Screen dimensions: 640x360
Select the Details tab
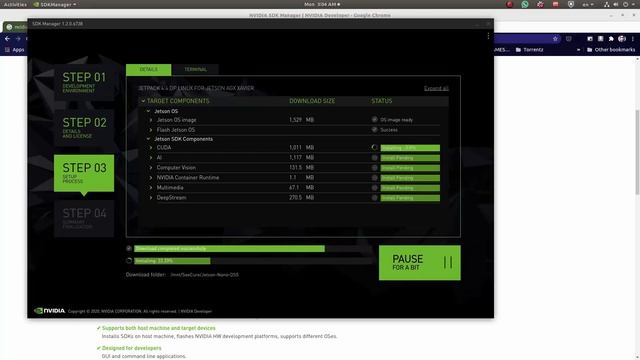(149, 69)
